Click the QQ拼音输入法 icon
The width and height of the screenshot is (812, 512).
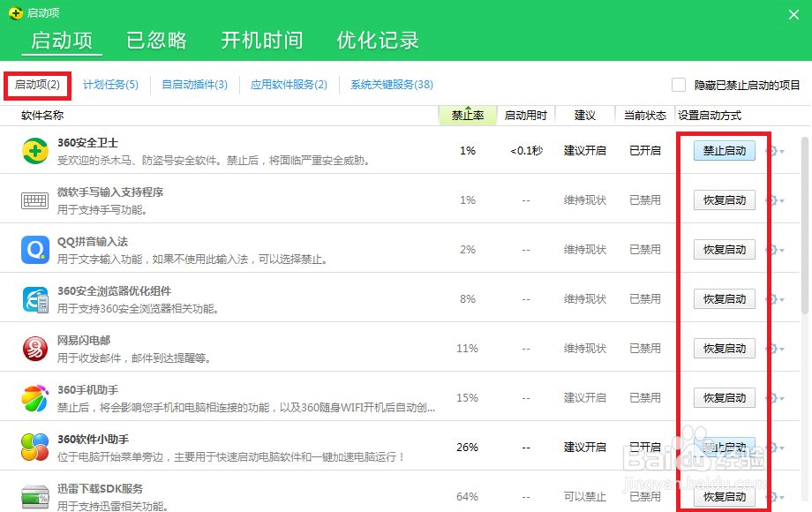35,250
